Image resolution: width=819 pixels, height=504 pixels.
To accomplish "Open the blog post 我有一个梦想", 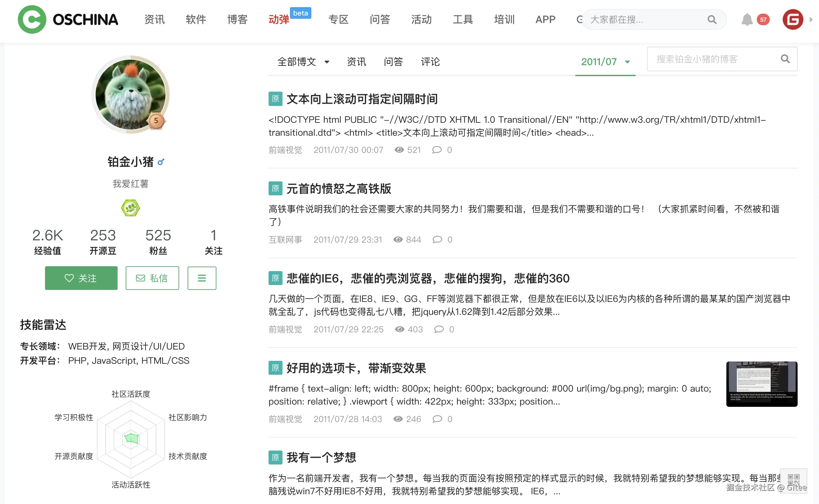I will [x=321, y=458].
